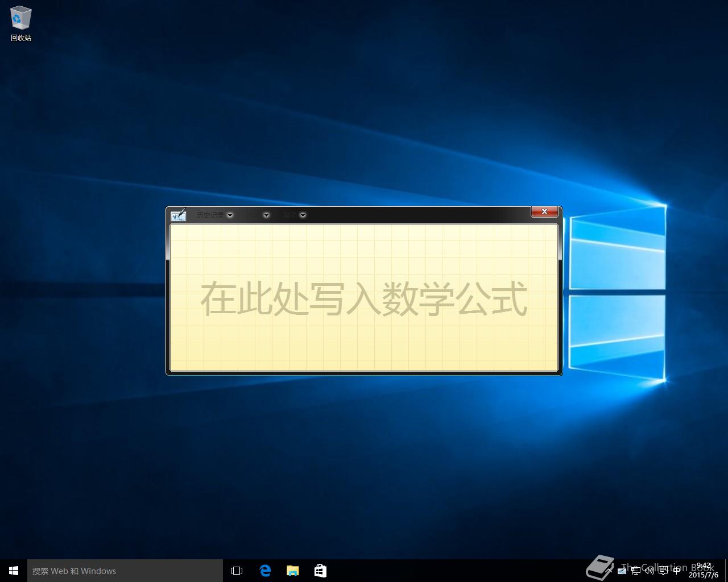Screen dimensions: 728x582
Task: Click the Show desktop strip at the taskbar edge
Action: [x=726, y=571]
